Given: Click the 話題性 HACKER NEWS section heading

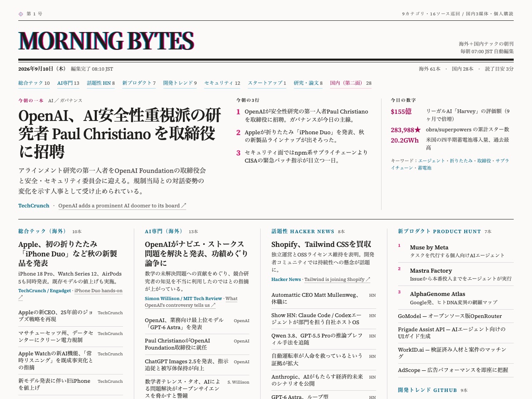Looking at the screenshot, I should [x=303, y=232].
